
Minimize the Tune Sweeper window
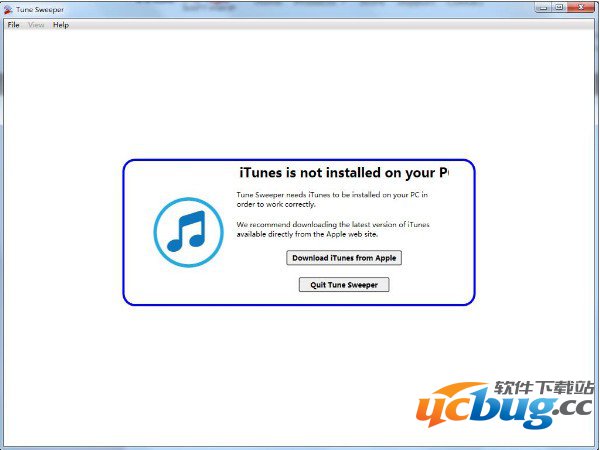coord(543,8)
